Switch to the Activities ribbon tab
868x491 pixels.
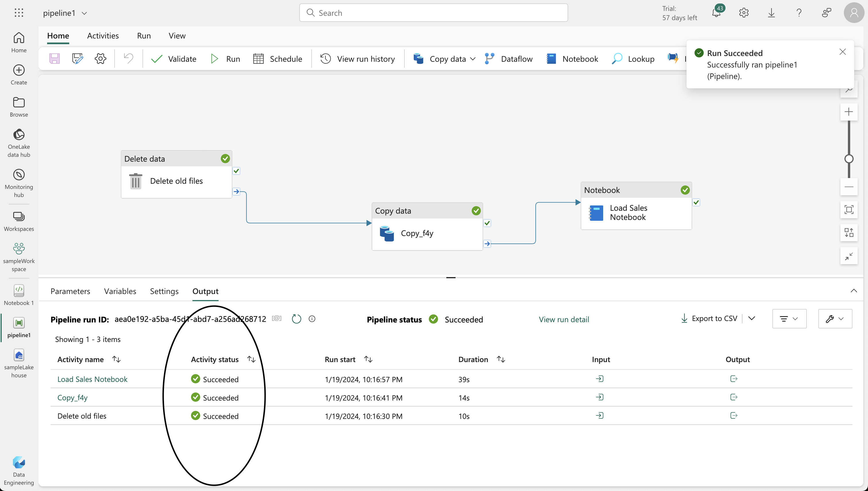(x=103, y=36)
